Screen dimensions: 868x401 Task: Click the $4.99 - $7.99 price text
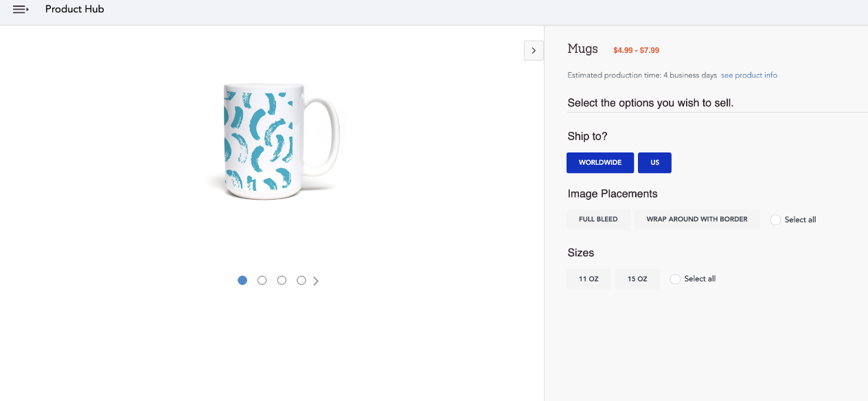[x=637, y=50]
